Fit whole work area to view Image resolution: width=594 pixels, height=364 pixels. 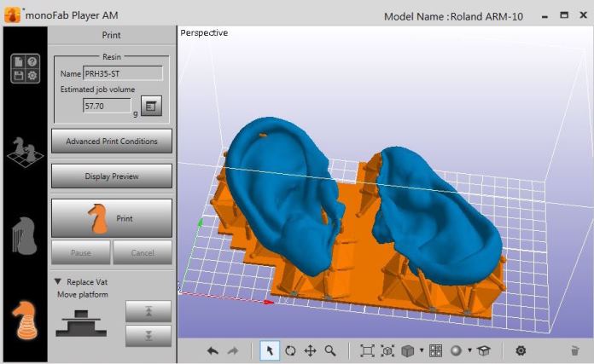pos(367,350)
